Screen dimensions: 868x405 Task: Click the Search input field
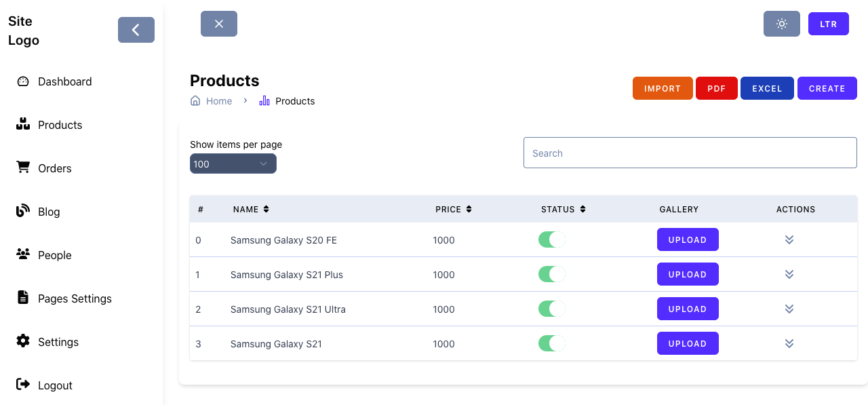coord(690,153)
